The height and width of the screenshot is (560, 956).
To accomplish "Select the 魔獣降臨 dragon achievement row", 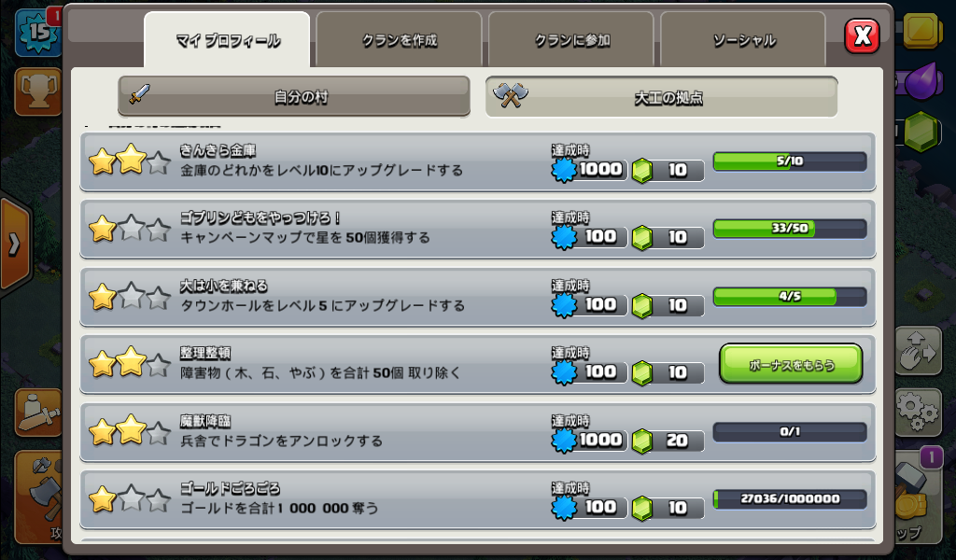I will 478,431.
